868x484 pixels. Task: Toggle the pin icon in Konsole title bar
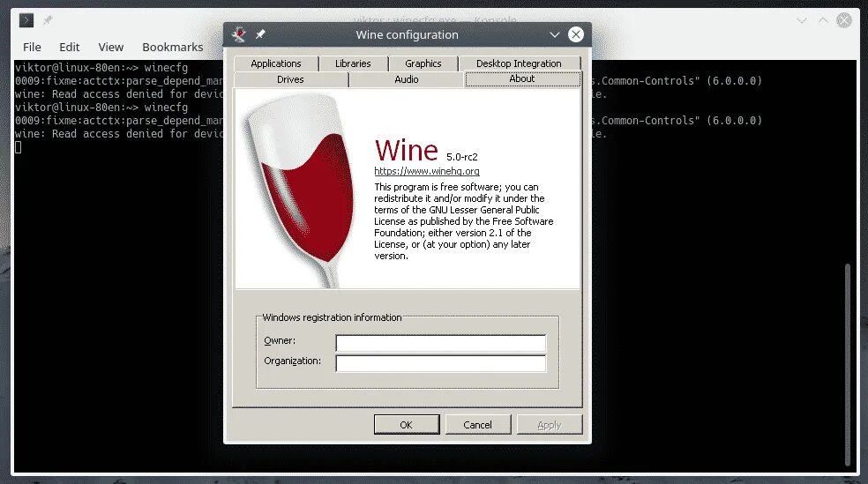(48, 20)
